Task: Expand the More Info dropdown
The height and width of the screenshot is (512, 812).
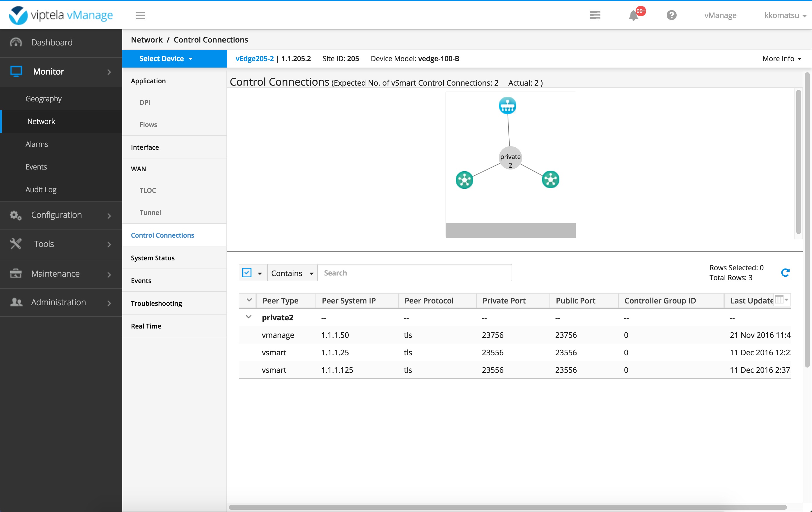Action: pos(781,58)
